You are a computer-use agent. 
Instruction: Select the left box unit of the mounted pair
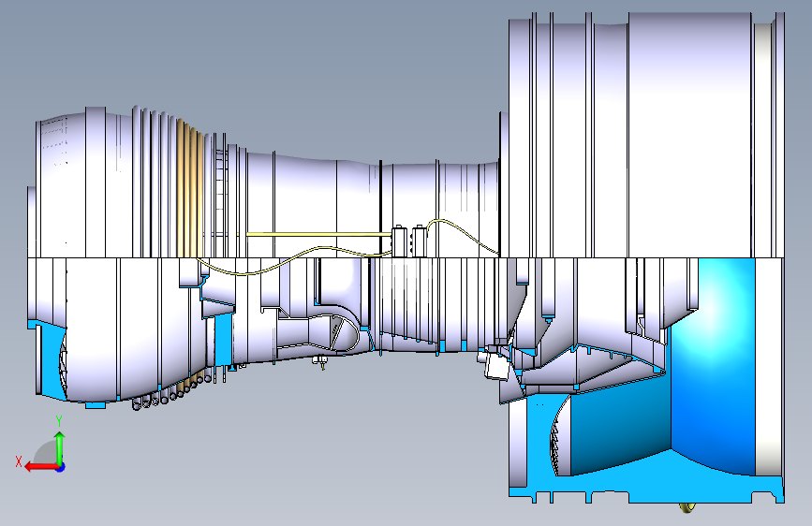[399, 241]
